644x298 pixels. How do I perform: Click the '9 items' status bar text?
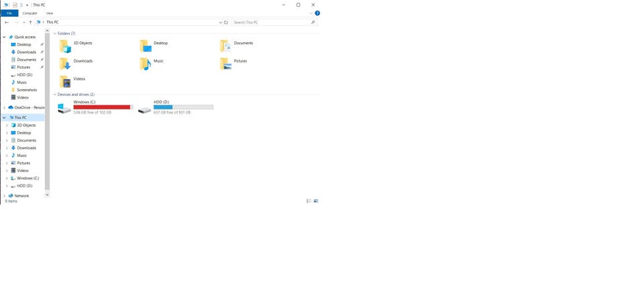11,201
